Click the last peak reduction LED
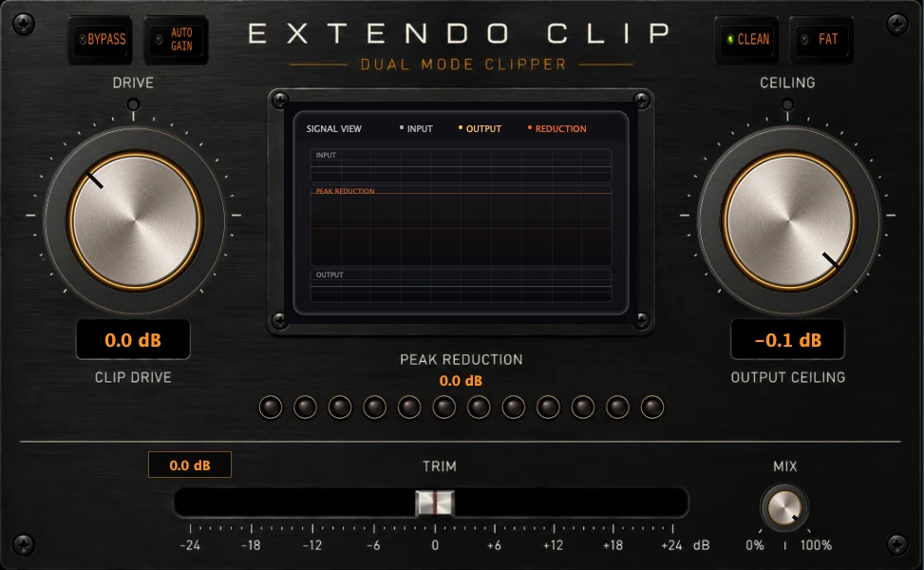This screenshot has height=570, width=924. point(651,408)
